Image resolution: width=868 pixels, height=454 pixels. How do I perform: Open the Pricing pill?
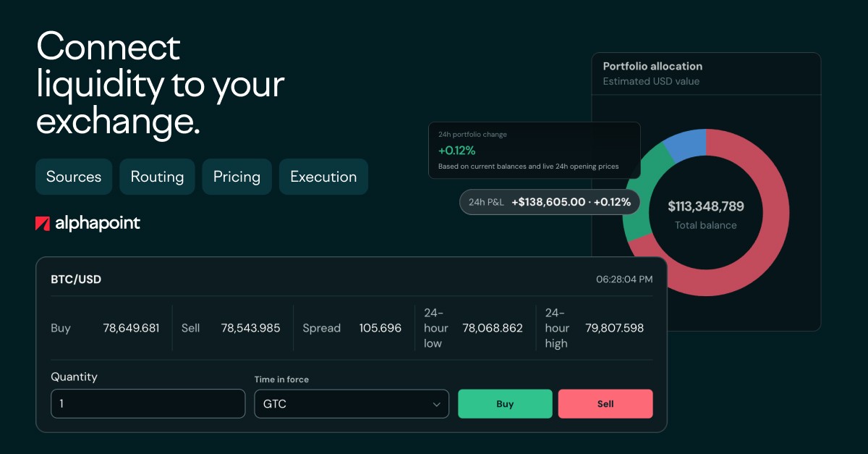tap(237, 177)
